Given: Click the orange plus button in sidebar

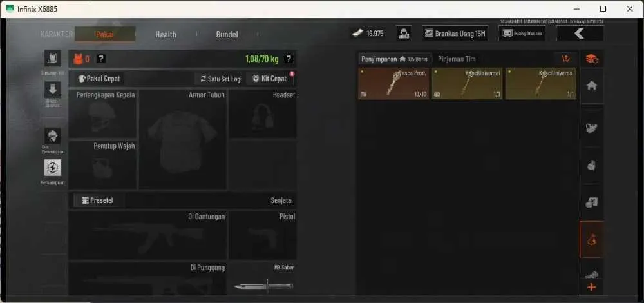Looking at the screenshot, I should [x=592, y=288].
